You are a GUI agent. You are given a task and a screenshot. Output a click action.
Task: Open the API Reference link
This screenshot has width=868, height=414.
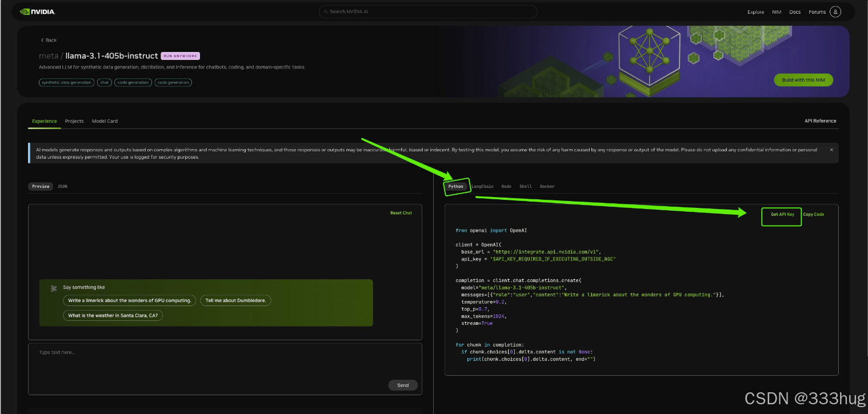(x=820, y=121)
